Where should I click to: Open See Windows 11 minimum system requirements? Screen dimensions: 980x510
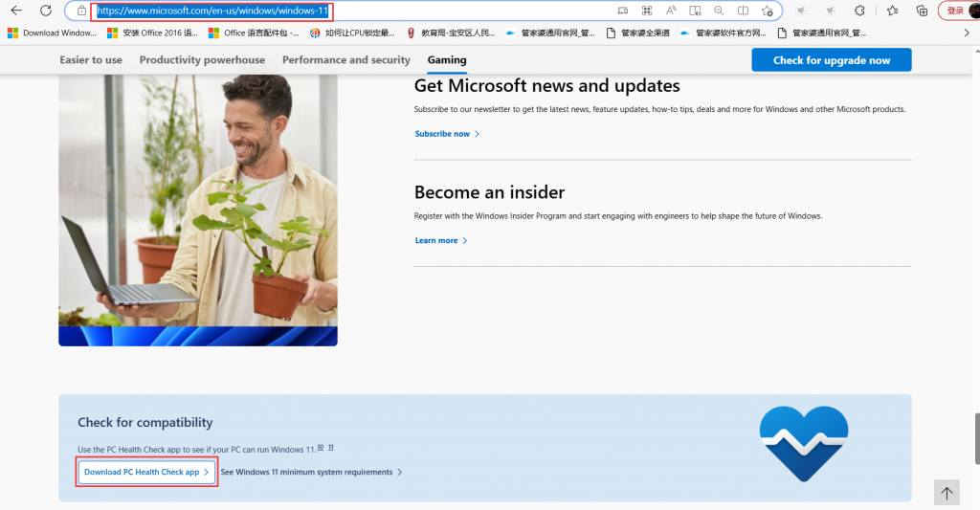tap(311, 472)
